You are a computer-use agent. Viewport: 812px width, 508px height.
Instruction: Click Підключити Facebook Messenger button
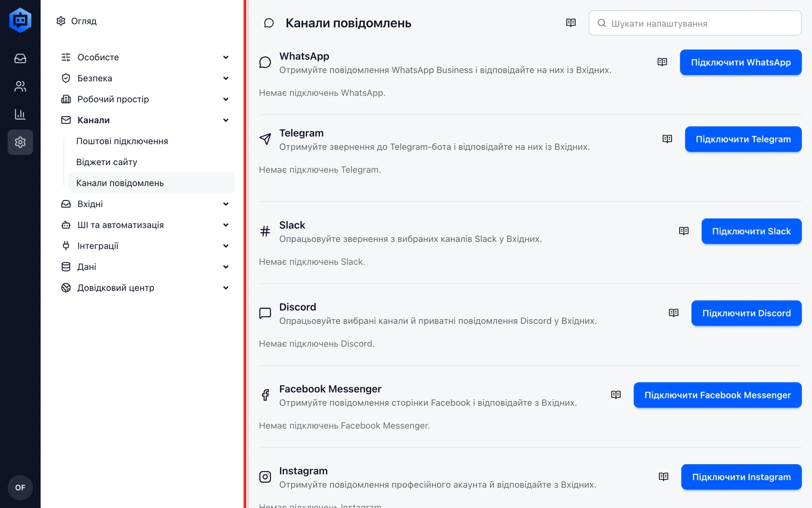pos(717,395)
